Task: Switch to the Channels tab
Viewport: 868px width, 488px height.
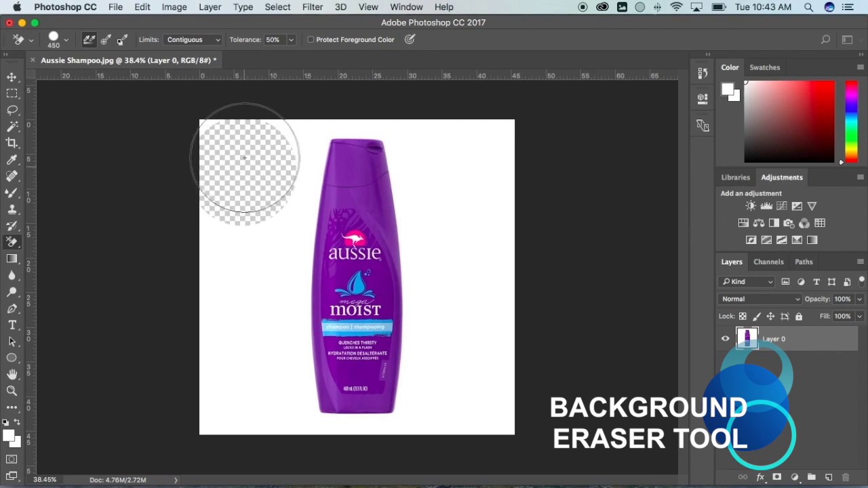Action: (x=768, y=262)
